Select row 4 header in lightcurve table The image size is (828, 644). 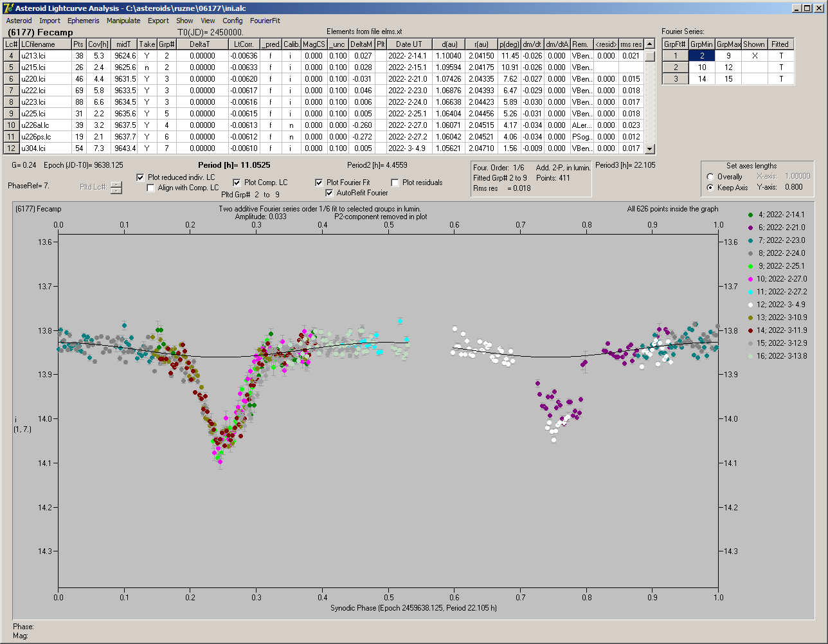[x=11, y=56]
